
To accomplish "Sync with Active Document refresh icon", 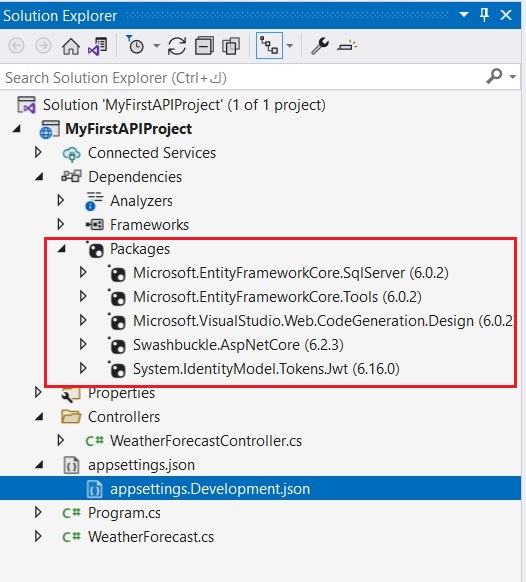I will (177, 46).
